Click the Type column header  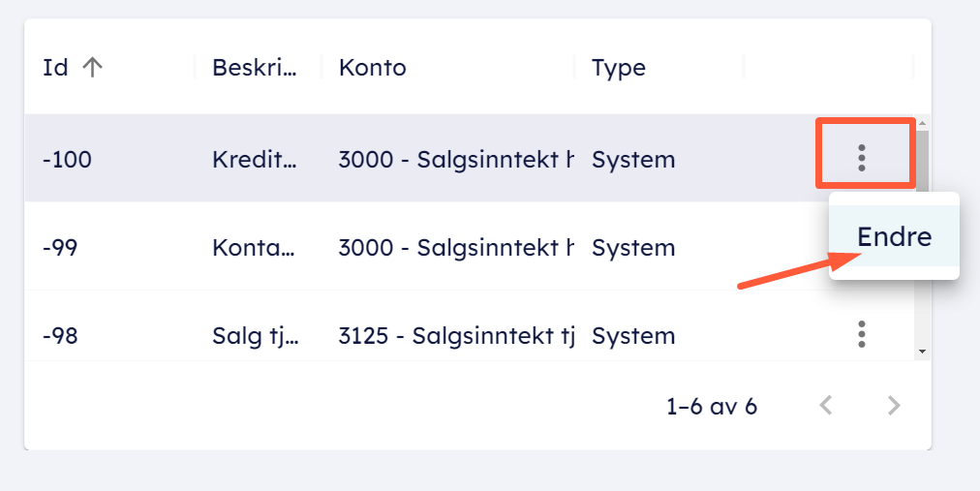[619, 68]
